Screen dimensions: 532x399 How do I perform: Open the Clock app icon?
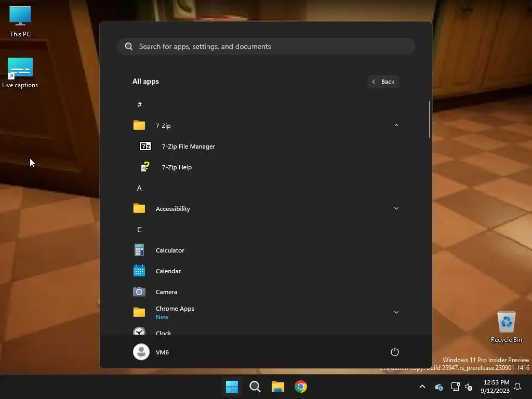[139, 331]
